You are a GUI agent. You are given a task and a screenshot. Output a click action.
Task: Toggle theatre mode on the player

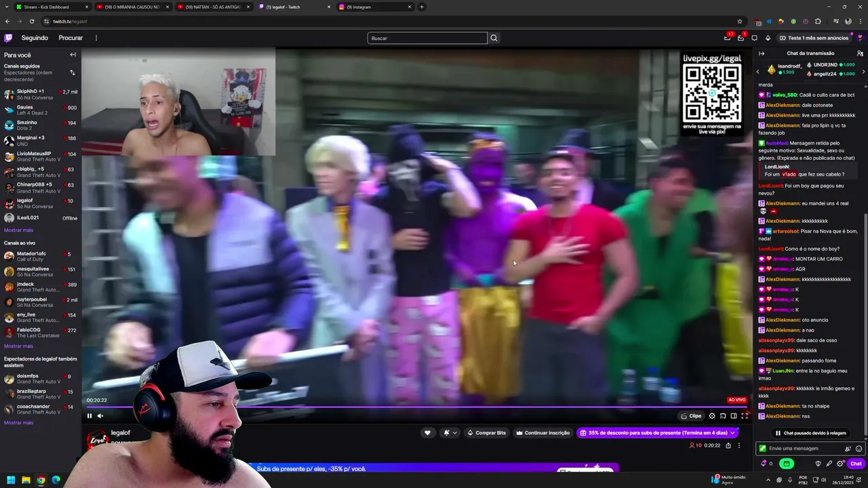point(734,416)
